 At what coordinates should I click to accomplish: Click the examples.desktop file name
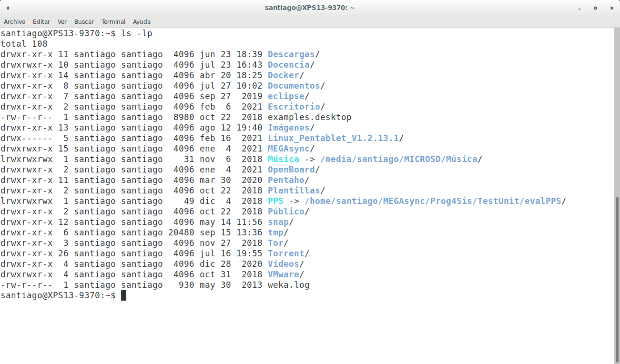[x=309, y=117]
